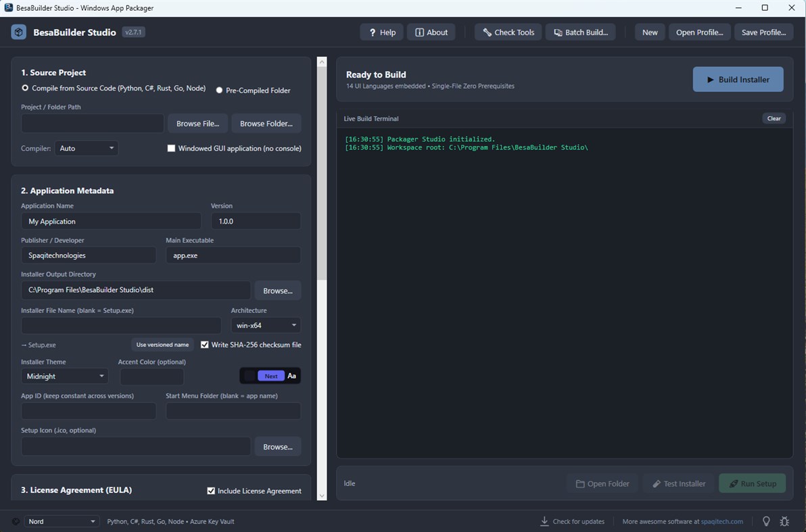Open the Help menu item

(x=381, y=32)
